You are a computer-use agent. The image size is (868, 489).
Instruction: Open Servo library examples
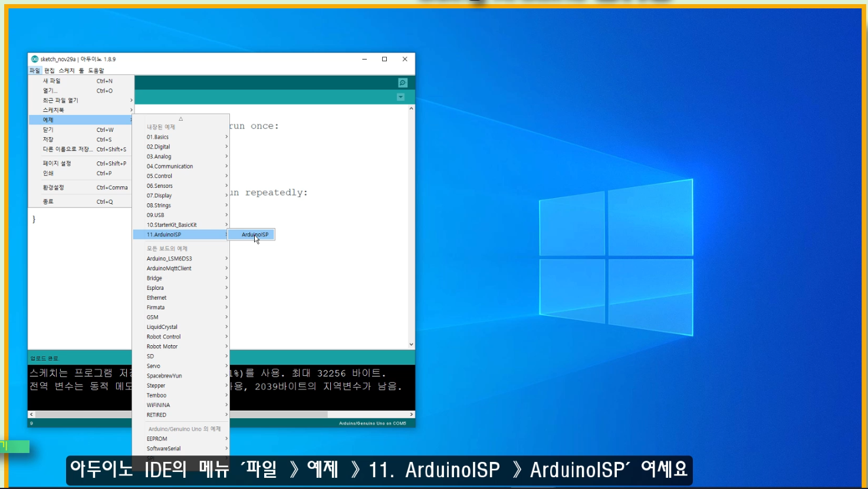181,366
